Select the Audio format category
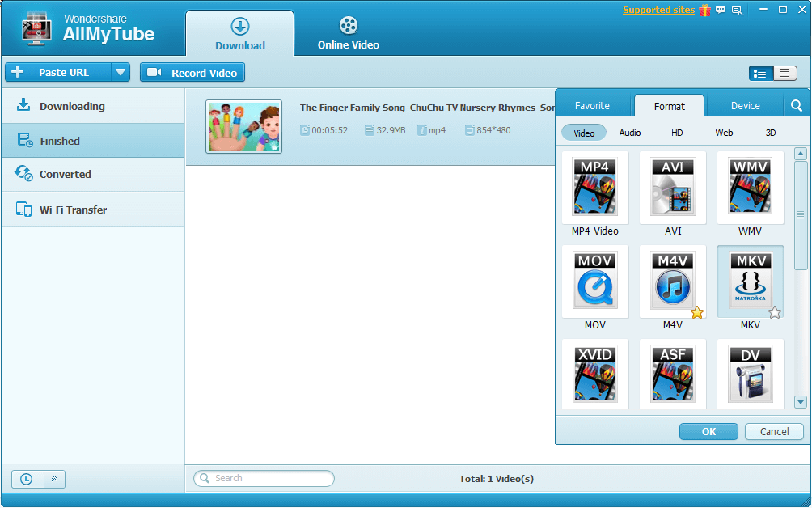 pyautogui.click(x=630, y=133)
